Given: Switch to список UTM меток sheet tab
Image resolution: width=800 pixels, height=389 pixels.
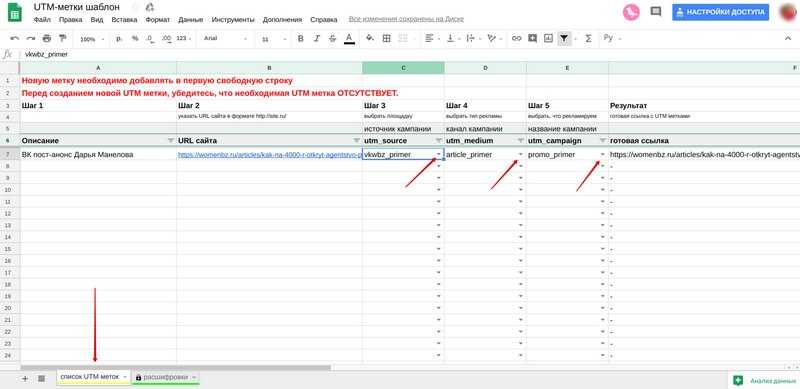Looking at the screenshot, I should (x=93, y=377).
